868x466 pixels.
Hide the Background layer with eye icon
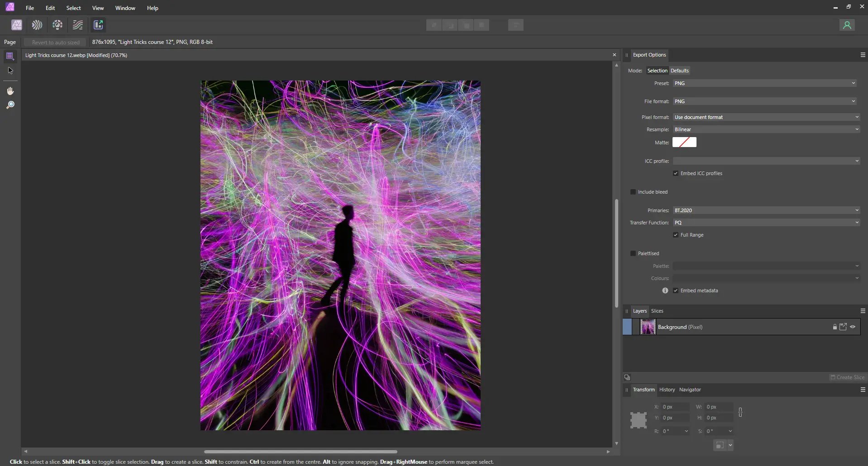tap(853, 327)
